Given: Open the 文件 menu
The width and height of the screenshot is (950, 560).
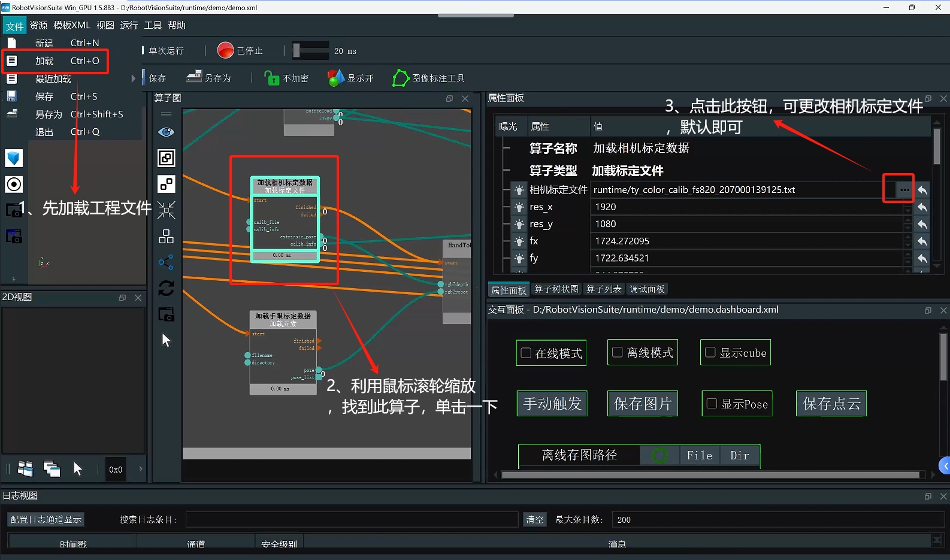Looking at the screenshot, I should pos(15,26).
